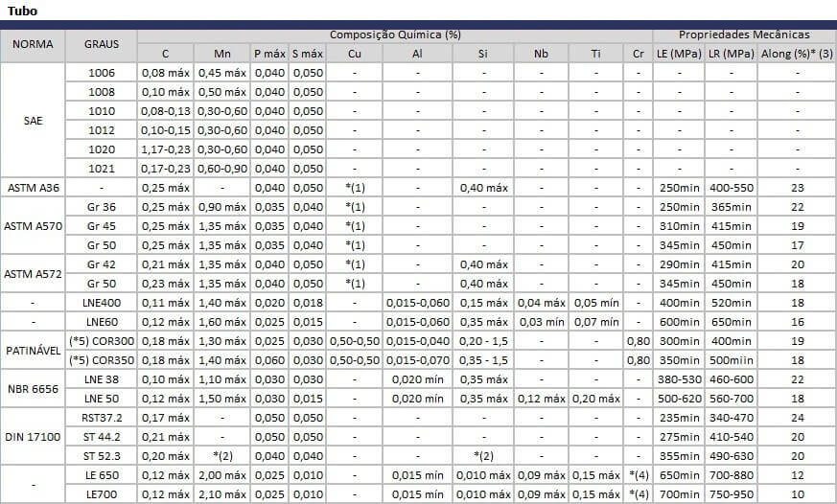This screenshot has width=837, height=504.
Task: Select the ST 52.3 grade cell
Action: (x=101, y=456)
